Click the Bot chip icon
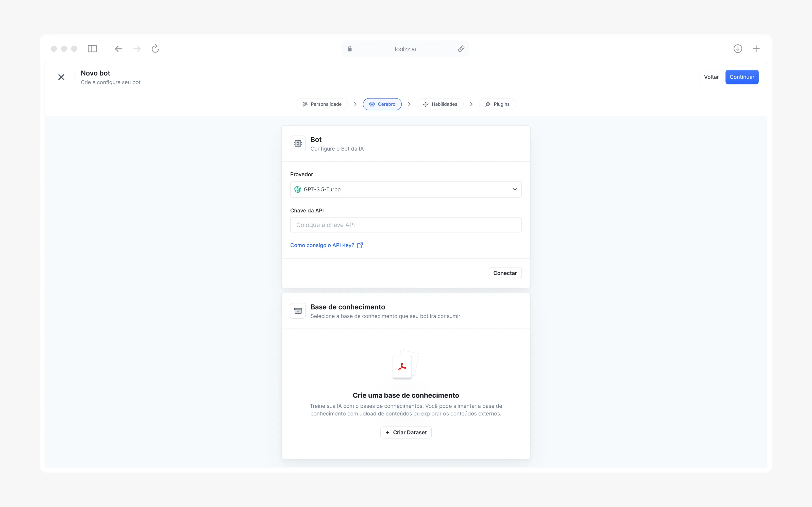 298,143
